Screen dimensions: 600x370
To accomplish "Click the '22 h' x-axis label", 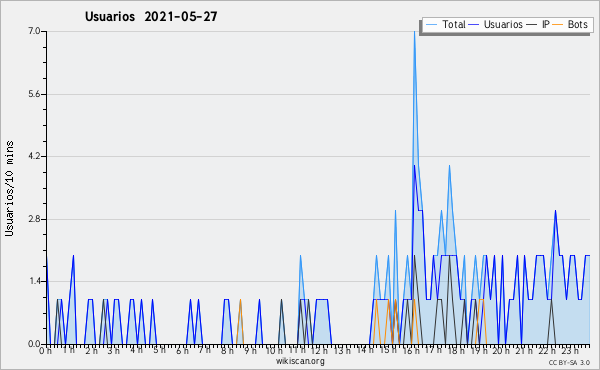I will pos(547,350).
